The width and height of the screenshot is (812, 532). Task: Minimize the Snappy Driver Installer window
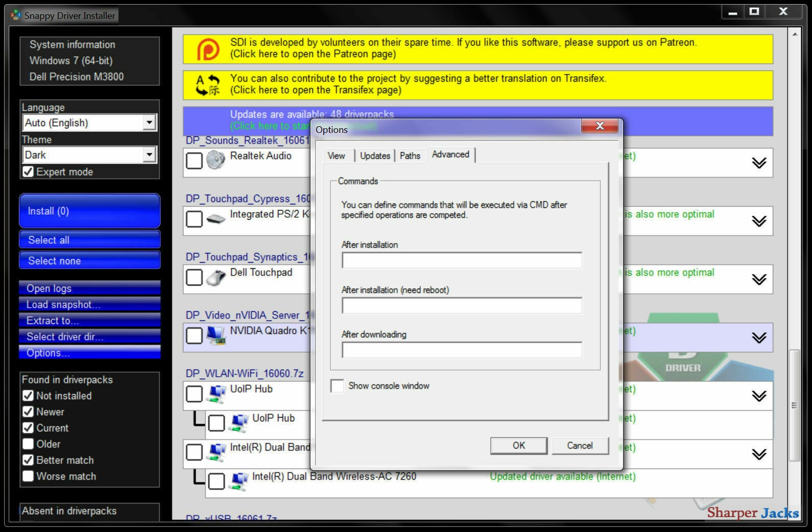coord(733,12)
